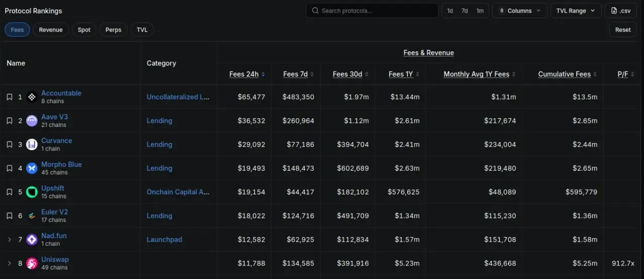Open the Onchain Capital A... category link
Viewport: 644px width, 279px height.
178,192
